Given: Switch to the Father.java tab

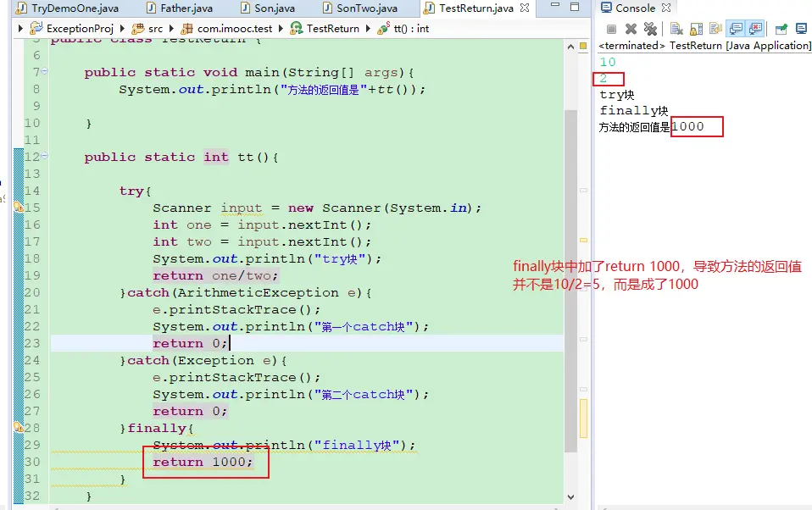Looking at the screenshot, I should 180,8.
